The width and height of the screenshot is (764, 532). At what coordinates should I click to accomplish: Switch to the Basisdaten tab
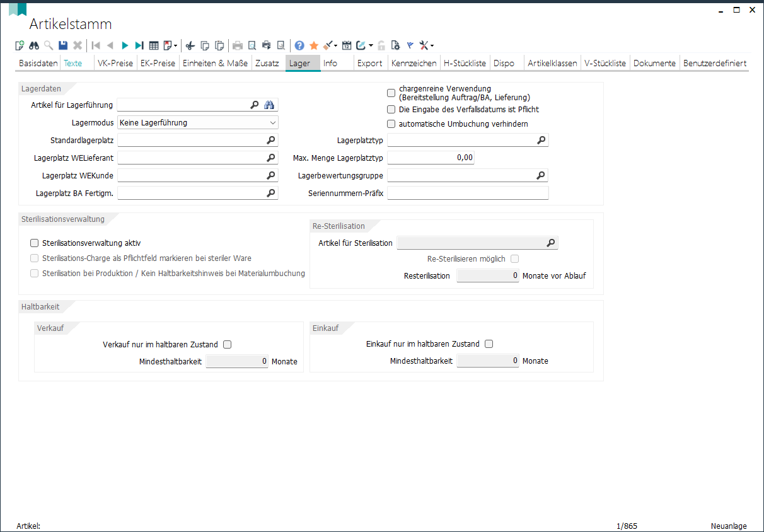pos(38,64)
